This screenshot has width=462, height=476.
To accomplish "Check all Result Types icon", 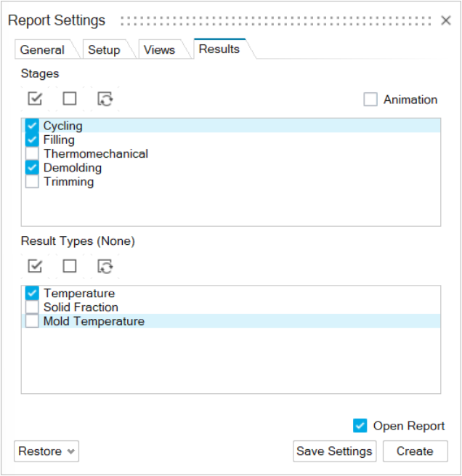I will pos(35,266).
